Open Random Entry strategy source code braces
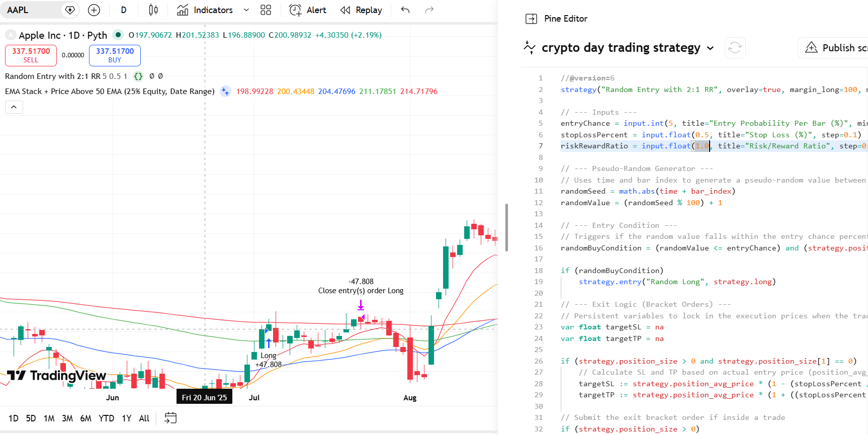 pos(138,76)
